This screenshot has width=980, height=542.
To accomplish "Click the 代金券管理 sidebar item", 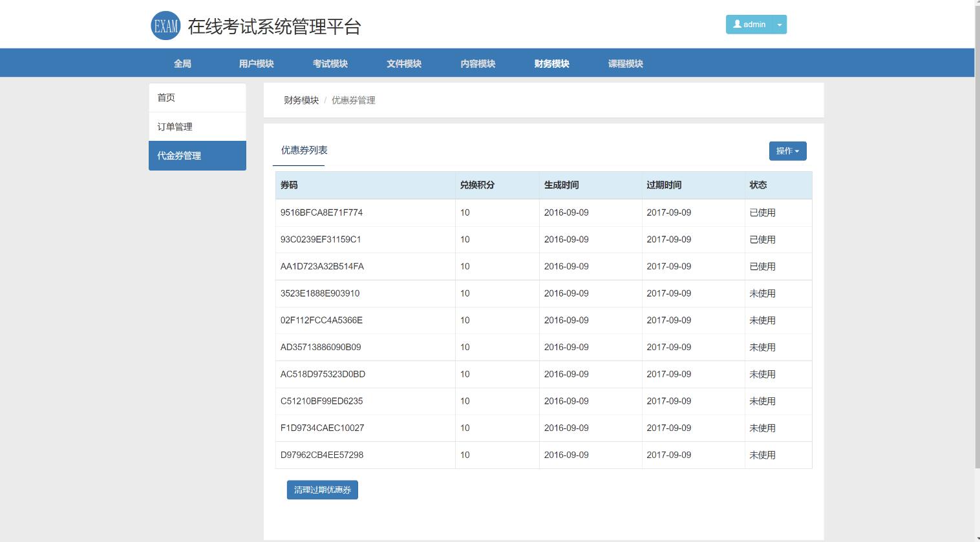I will (x=197, y=156).
